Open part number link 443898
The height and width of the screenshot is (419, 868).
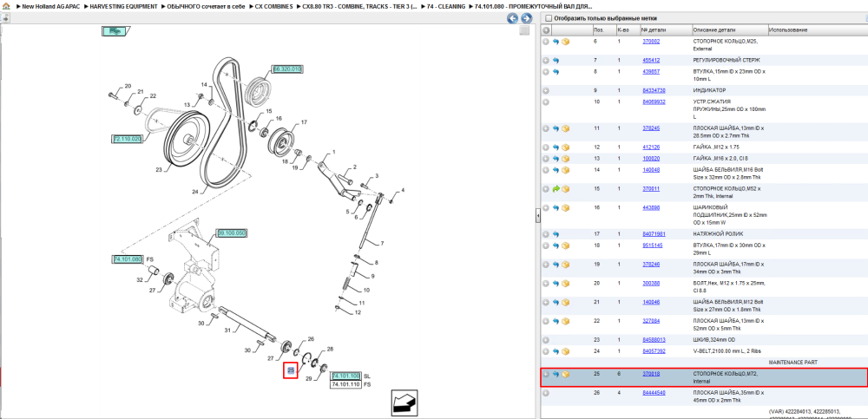pyautogui.click(x=650, y=207)
